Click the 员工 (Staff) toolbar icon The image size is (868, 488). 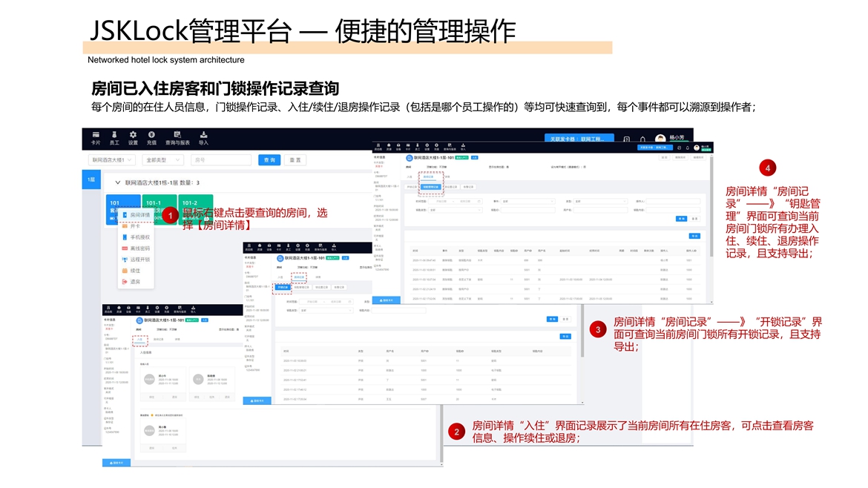[x=114, y=138]
